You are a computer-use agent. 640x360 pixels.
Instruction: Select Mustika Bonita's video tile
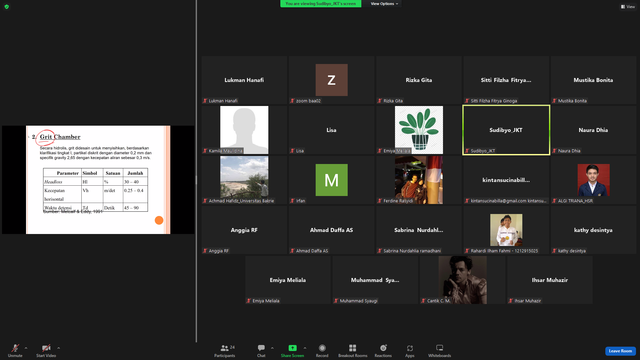click(x=593, y=80)
